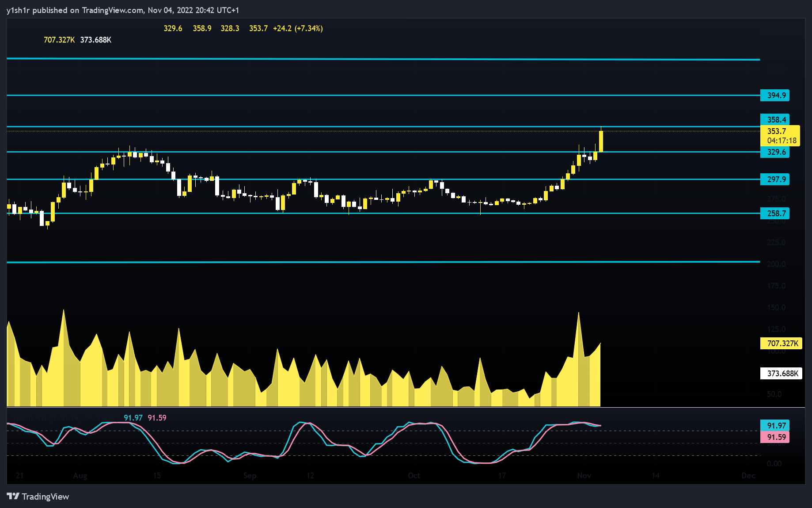
Task: Click the Aug label on time axis
Action: (x=80, y=476)
